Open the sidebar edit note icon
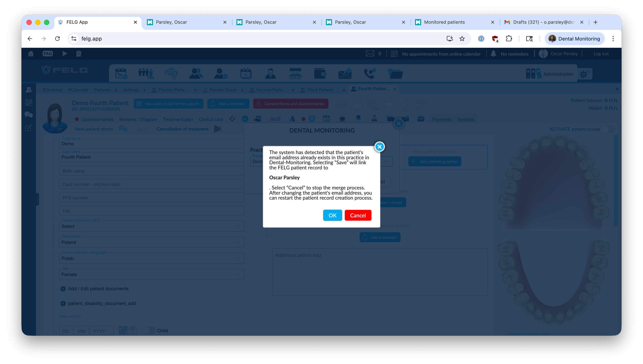The height and width of the screenshot is (364, 643). coord(28,128)
